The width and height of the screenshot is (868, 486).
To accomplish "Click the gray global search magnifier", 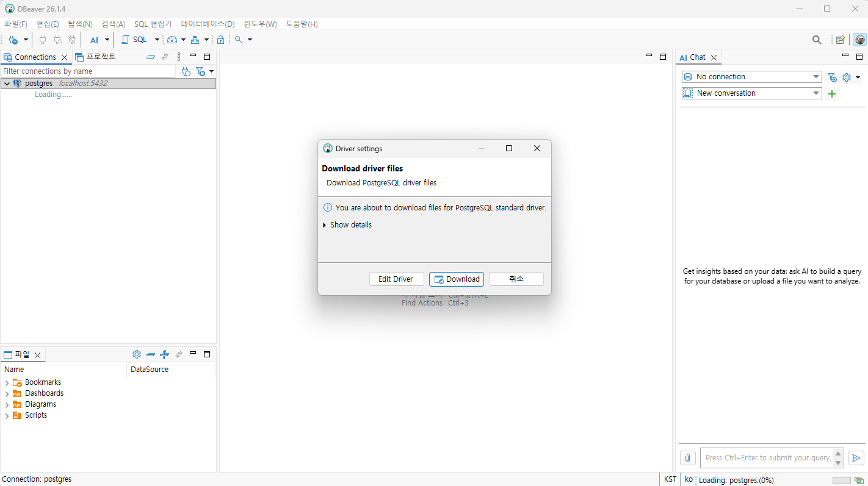I will click(817, 40).
